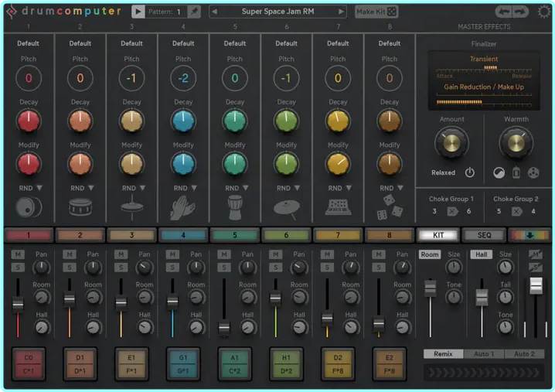Select the clap hands icon in channel 4
Image resolution: width=555 pixels, height=392 pixels.
[182, 208]
